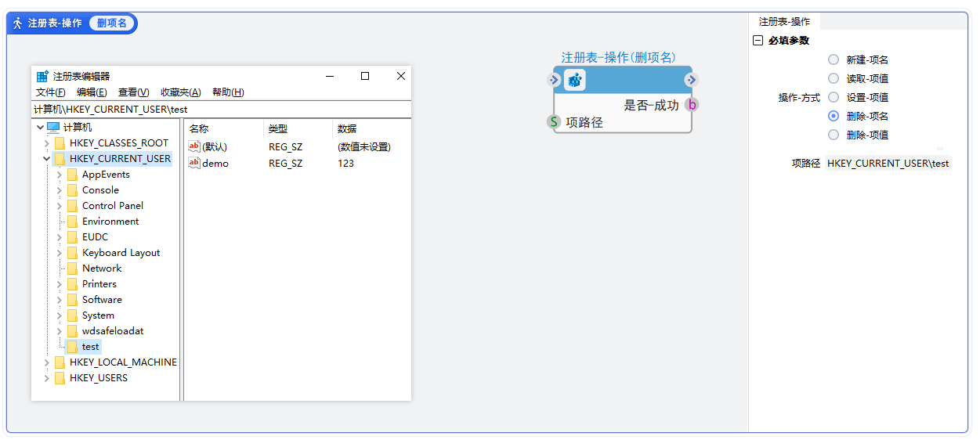Click the 计算机 computer icon in the tree

[x=53, y=127]
